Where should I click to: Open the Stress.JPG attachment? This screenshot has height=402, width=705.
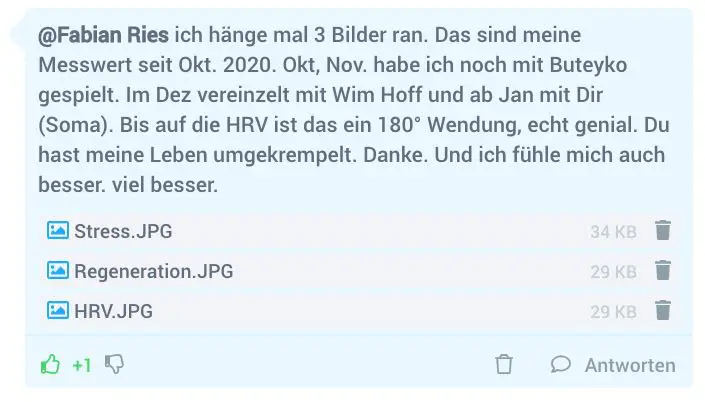(x=123, y=231)
